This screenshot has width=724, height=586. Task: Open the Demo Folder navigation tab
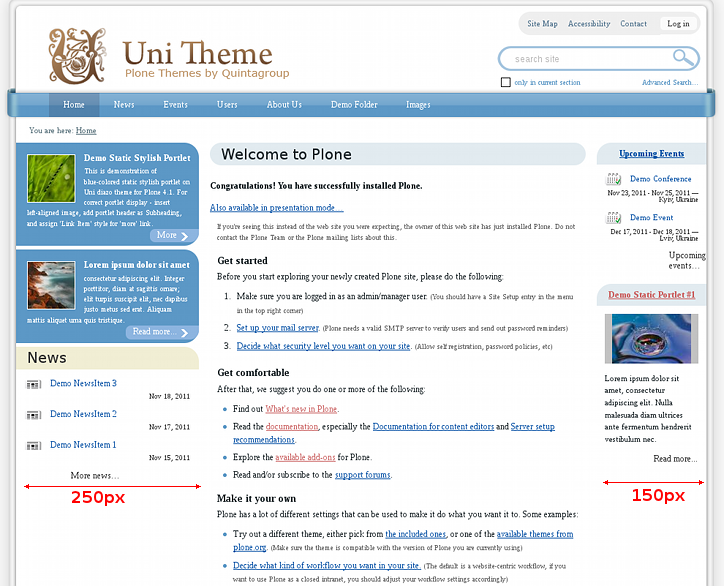pos(354,105)
